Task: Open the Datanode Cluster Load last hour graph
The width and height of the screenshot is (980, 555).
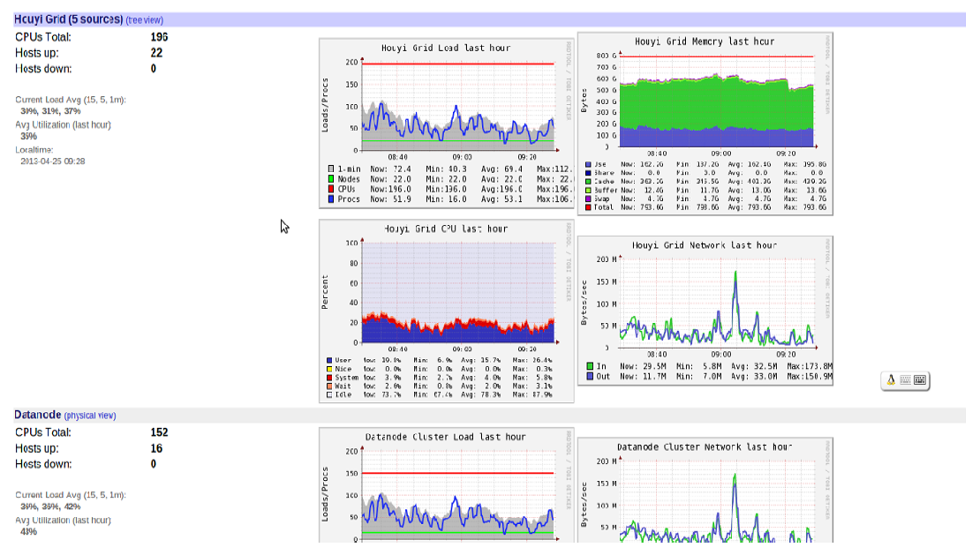Action: click(x=446, y=485)
